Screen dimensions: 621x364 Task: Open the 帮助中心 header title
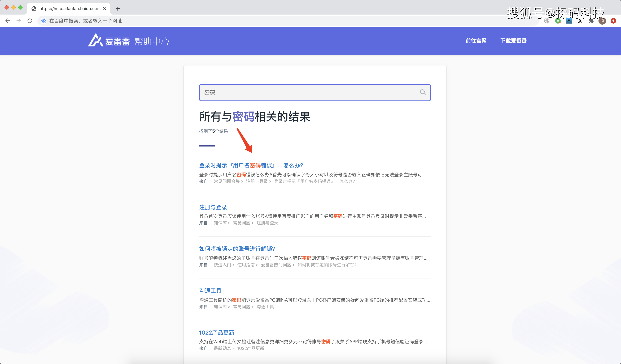[x=152, y=41]
